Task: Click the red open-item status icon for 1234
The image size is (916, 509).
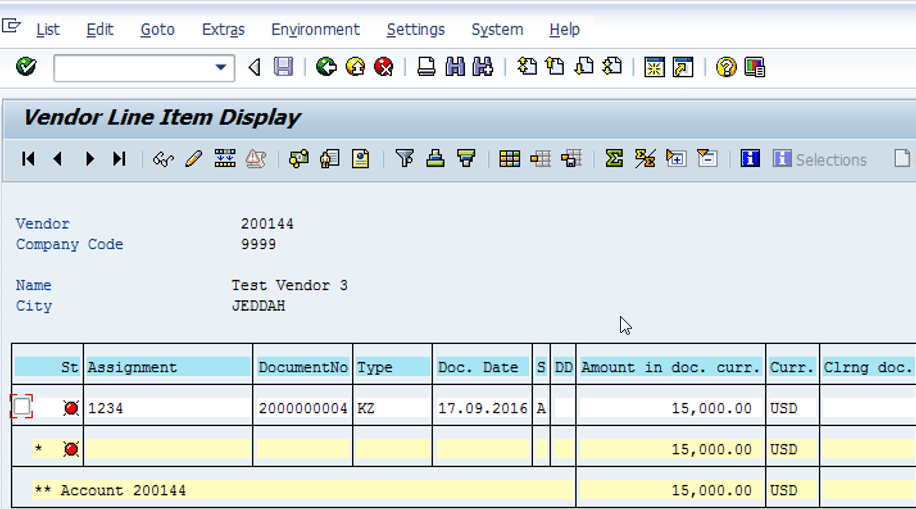Action: (71, 408)
